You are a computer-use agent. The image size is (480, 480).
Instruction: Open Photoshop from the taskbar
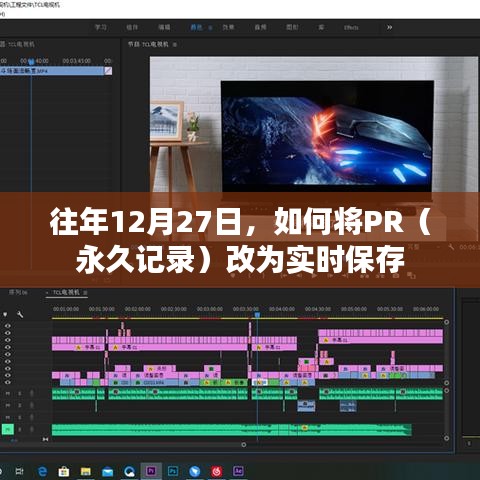pyautogui.click(x=173, y=471)
